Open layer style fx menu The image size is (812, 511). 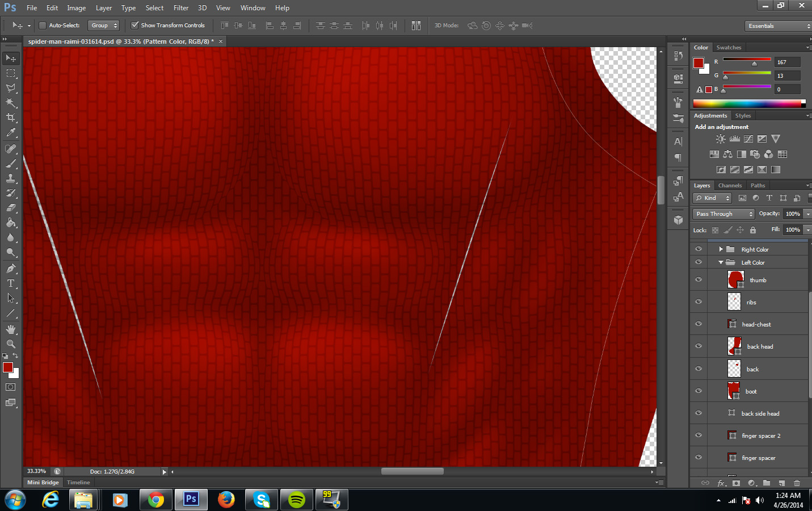click(x=721, y=483)
